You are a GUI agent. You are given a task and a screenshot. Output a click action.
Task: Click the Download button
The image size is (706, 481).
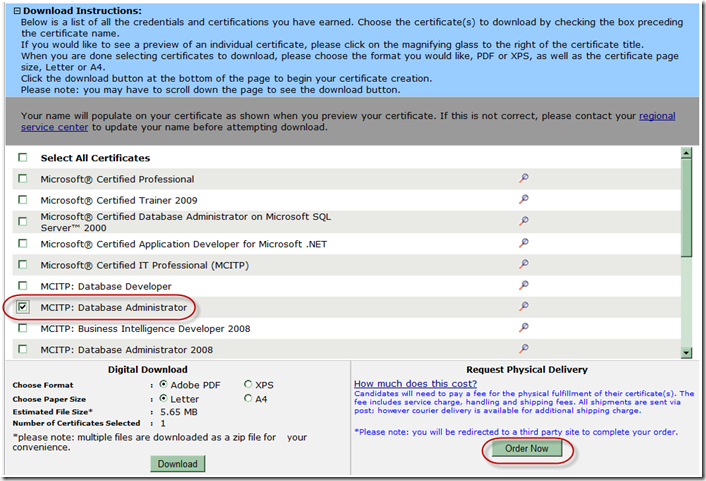point(177,464)
